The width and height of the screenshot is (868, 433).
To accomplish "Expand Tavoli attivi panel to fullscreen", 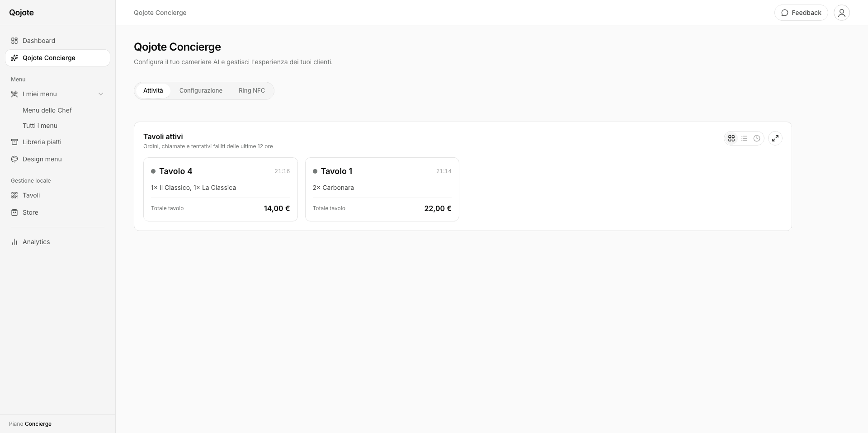I will tap(775, 138).
